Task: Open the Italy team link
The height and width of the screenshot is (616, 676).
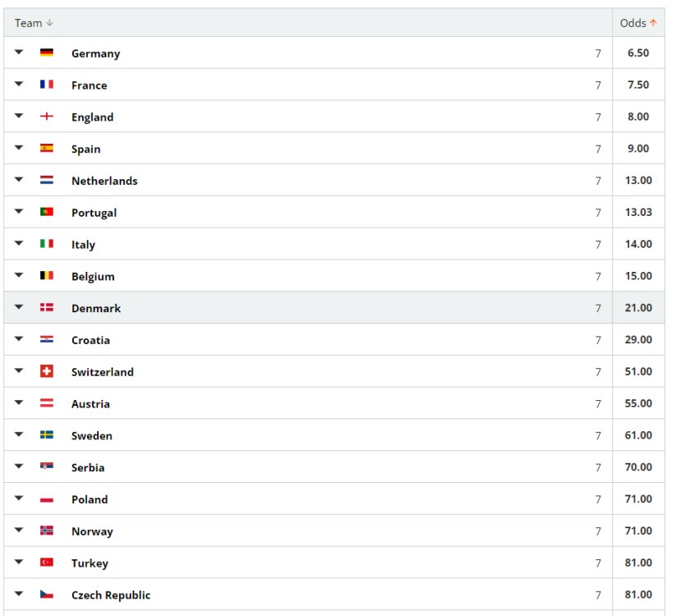Action: (83, 245)
